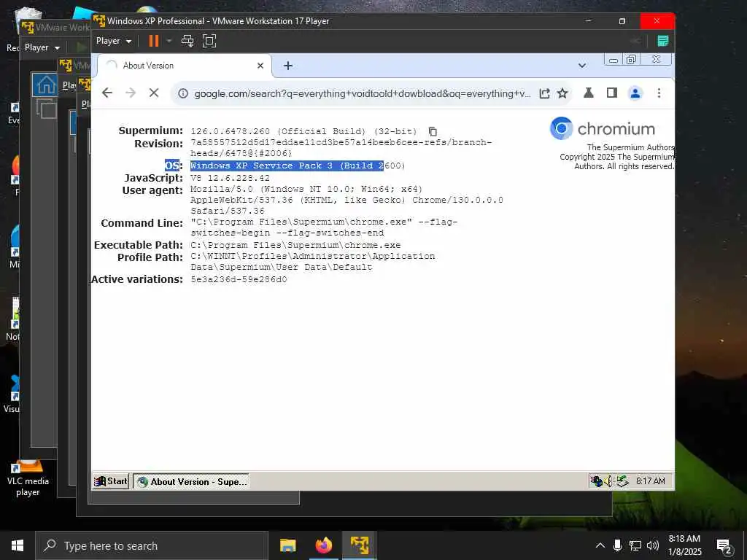Screen dimensions: 747x560
Task: Open clock showing 8:18 AM 1/8/2025
Action: (684, 545)
